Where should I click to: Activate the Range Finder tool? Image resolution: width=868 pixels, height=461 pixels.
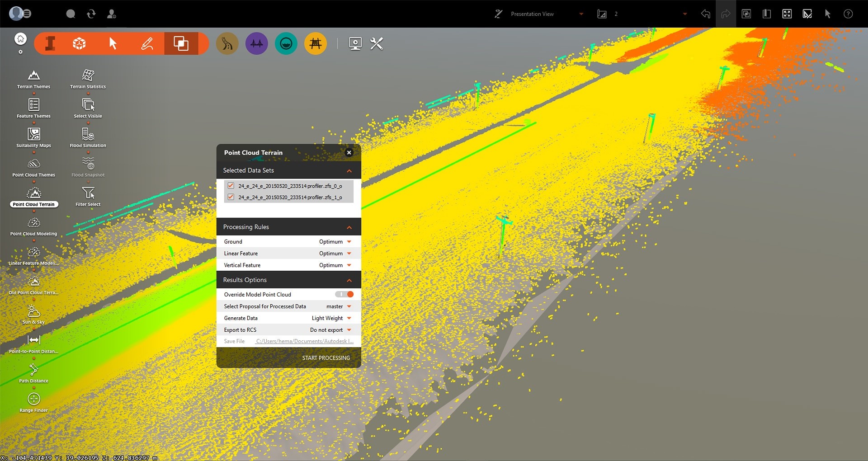coord(33,402)
